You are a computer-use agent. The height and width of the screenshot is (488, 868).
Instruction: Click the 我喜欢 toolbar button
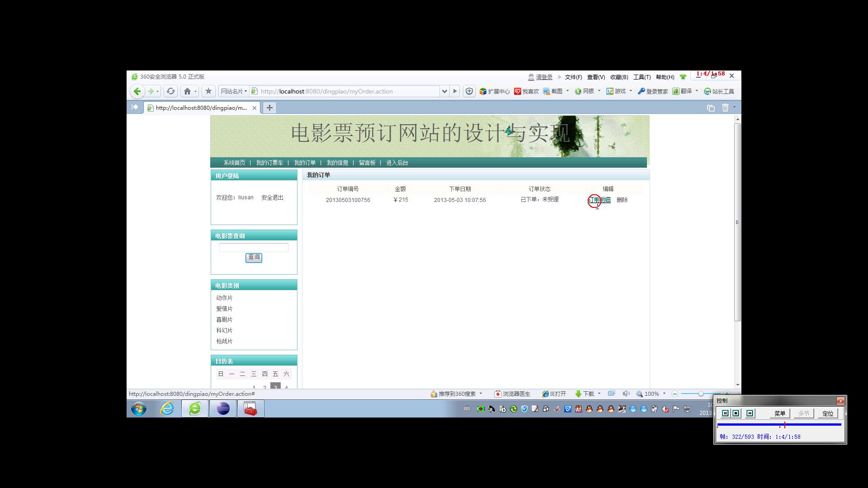tap(526, 91)
